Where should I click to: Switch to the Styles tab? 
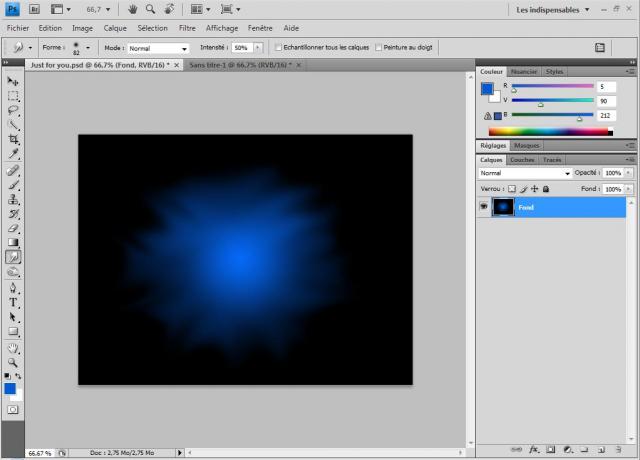tap(554, 71)
